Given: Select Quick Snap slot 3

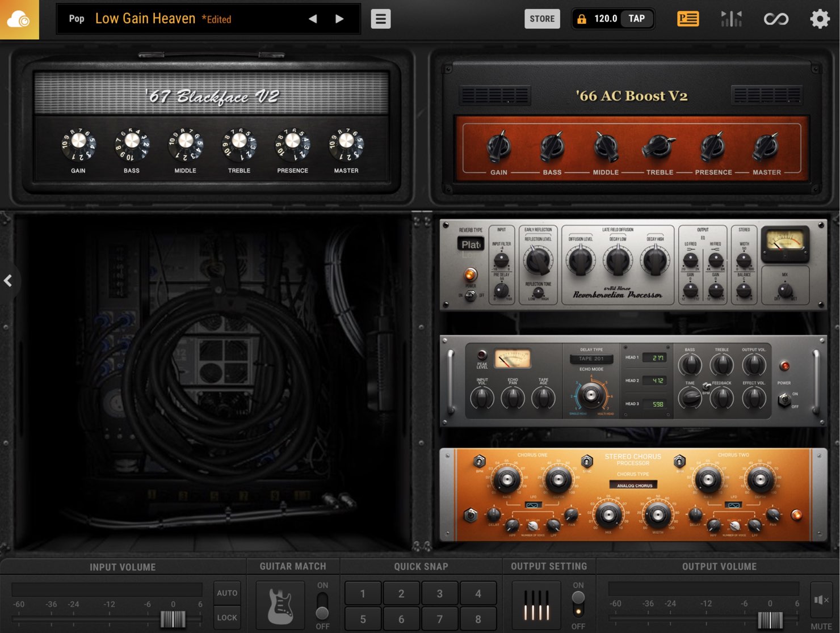Looking at the screenshot, I should 439,594.
